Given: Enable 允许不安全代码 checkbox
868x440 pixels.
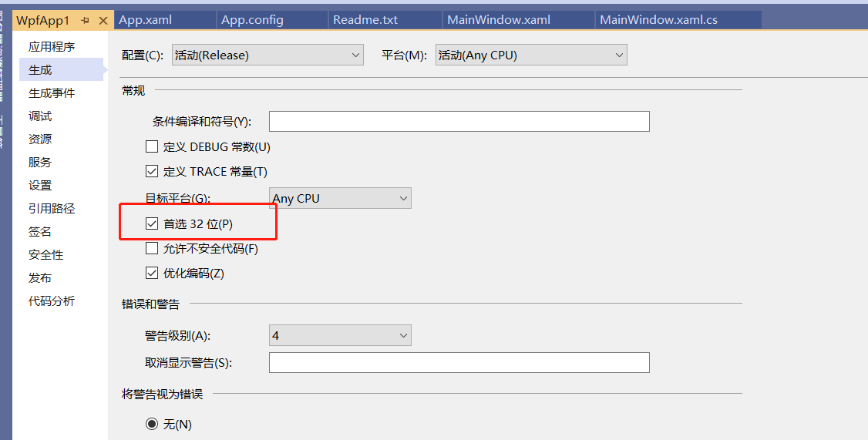Looking at the screenshot, I should click(x=152, y=249).
